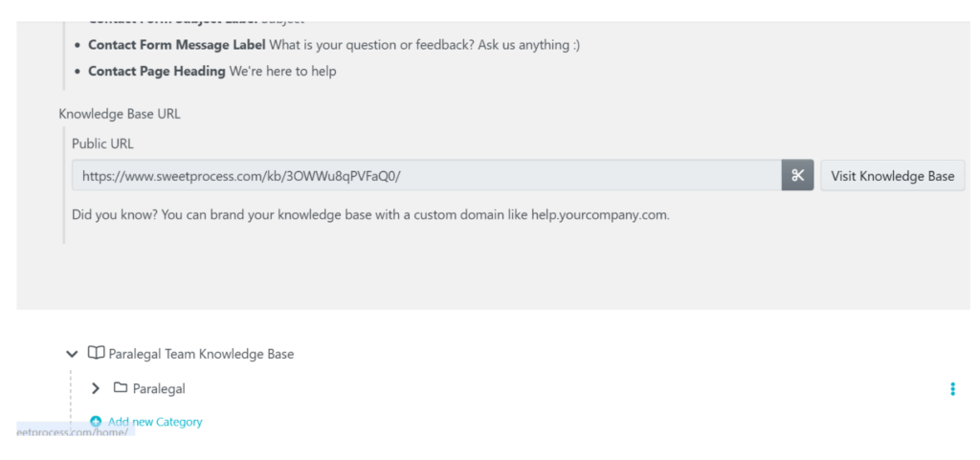Click the Contact Form Message Label heading
Screen dimensions: 980x460
pyautogui.click(x=177, y=45)
